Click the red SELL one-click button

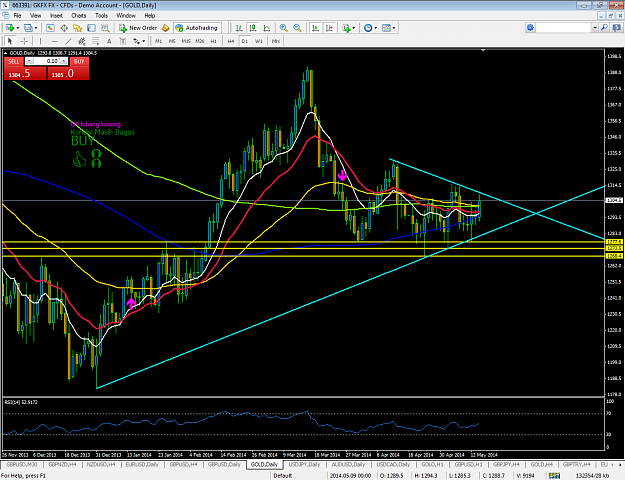click(14, 61)
